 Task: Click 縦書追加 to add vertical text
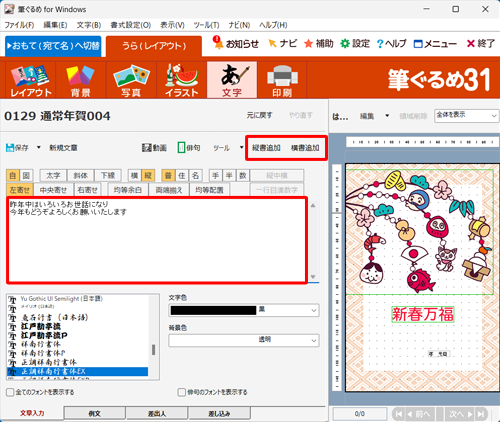point(266,148)
